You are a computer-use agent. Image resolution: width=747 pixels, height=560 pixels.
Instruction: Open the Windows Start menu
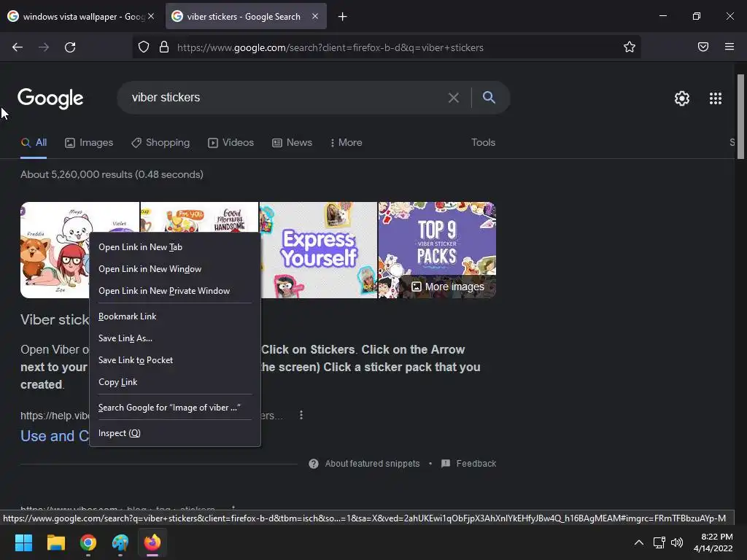pyautogui.click(x=23, y=542)
